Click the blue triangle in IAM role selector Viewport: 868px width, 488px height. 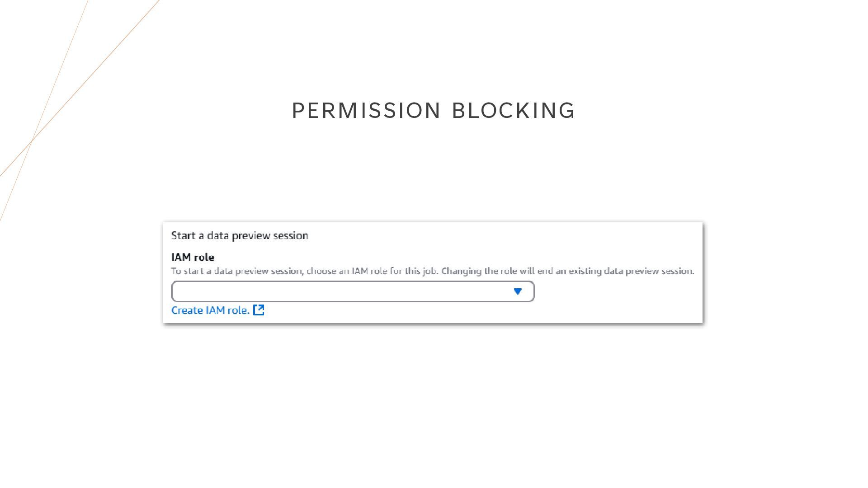coord(518,291)
